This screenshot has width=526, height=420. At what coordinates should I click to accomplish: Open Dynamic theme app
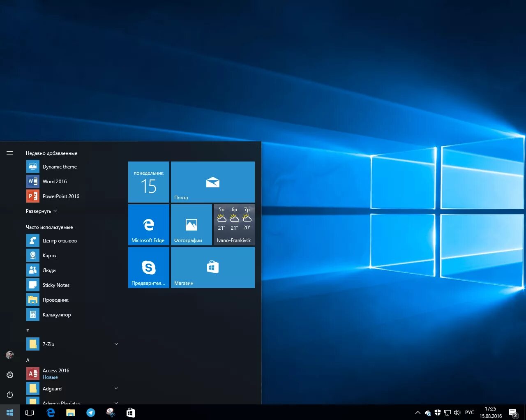coord(72,166)
